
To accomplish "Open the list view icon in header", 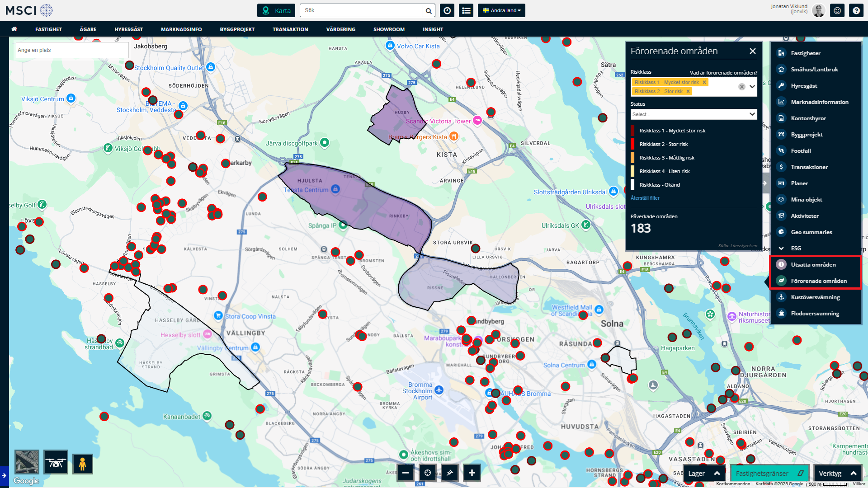I will (x=466, y=10).
